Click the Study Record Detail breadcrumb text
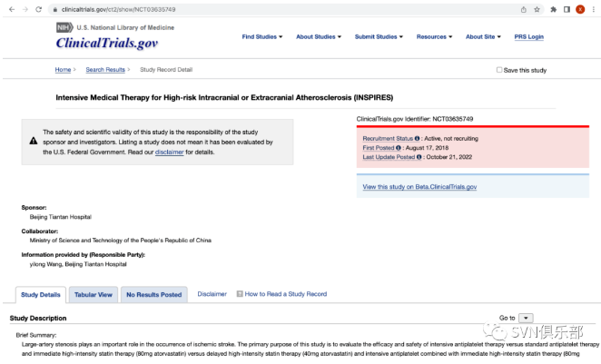Screen dimensions: 601x364 tap(166, 70)
